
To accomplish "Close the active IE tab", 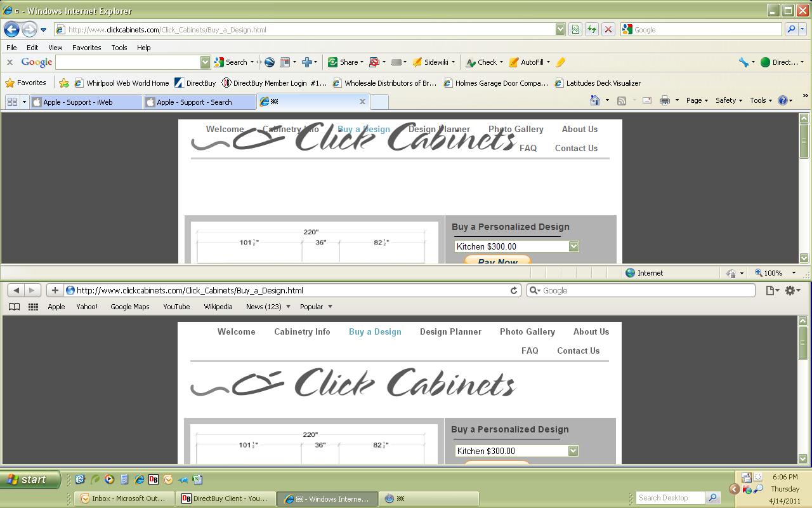I will (362, 102).
